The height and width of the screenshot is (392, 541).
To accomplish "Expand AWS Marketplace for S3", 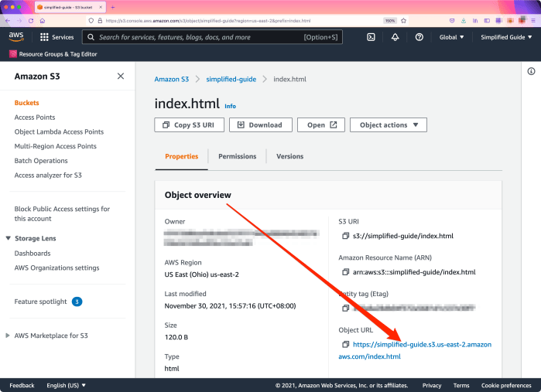I will (8, 336).
